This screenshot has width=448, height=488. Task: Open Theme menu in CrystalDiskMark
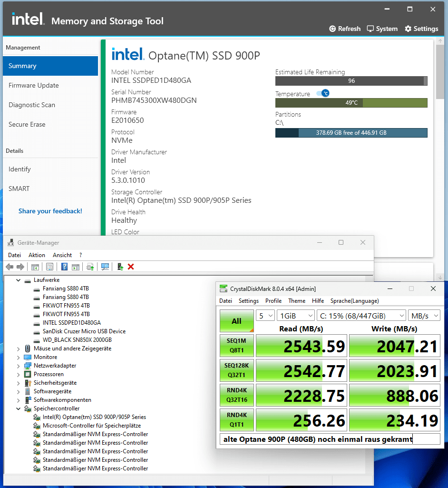[x=297, y=300]
